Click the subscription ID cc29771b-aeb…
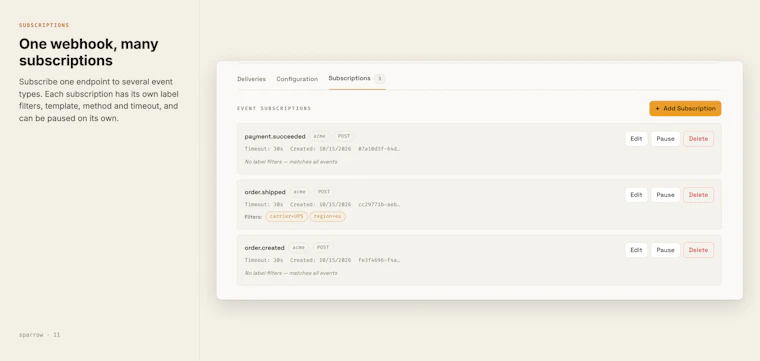The image size is (760, 361). (379, 204)
